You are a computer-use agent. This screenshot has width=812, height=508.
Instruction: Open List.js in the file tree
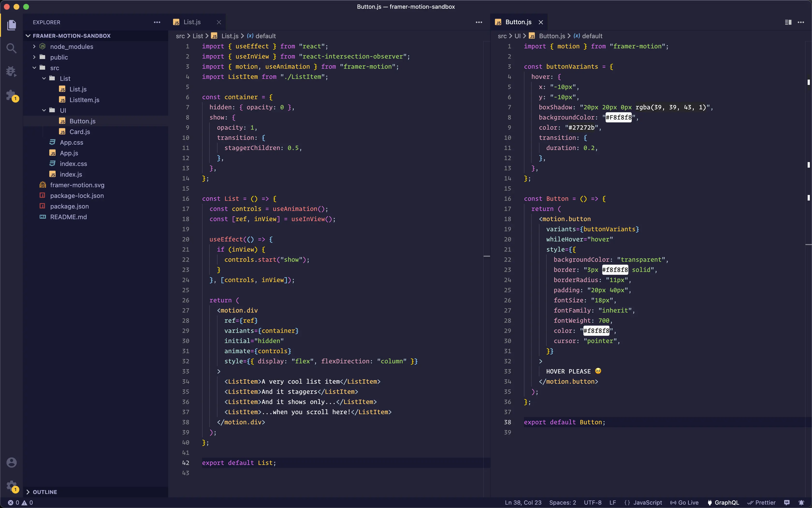(x=96, y=89)
